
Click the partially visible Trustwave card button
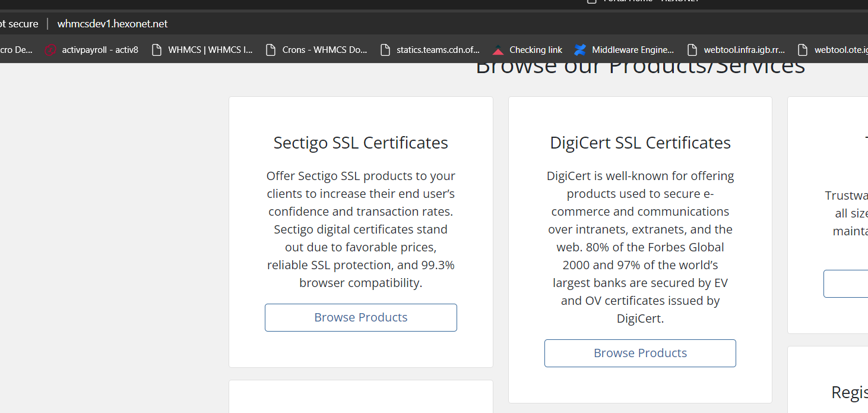[x=846, y=283]
